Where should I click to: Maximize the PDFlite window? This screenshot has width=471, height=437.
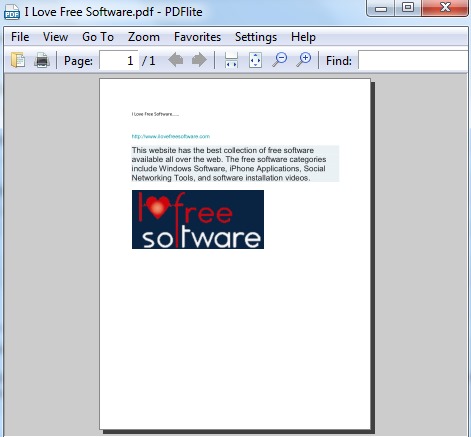(x=408, y=7)
